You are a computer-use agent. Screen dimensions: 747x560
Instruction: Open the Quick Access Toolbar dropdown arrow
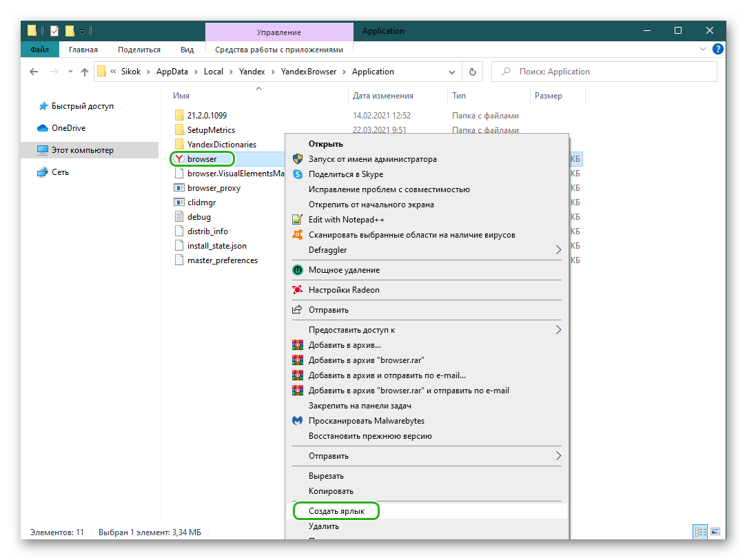pos(83,31)
